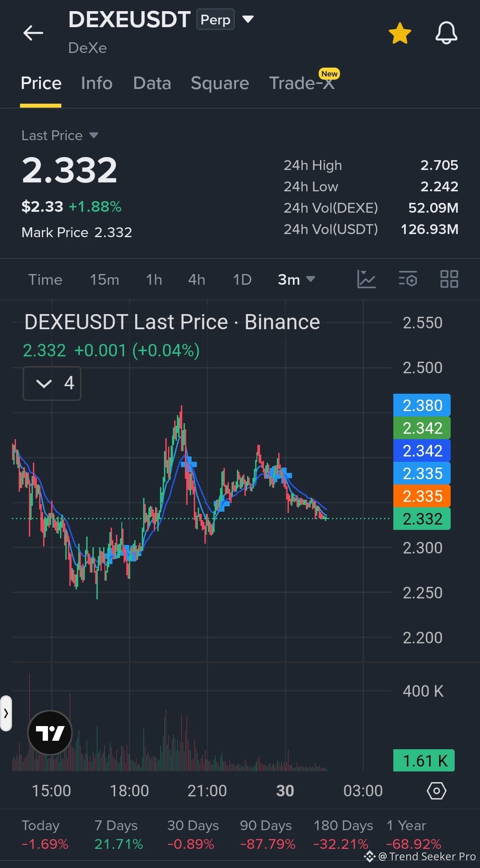
Task: Select the 15m chart interval
Action: pos(104,279)
